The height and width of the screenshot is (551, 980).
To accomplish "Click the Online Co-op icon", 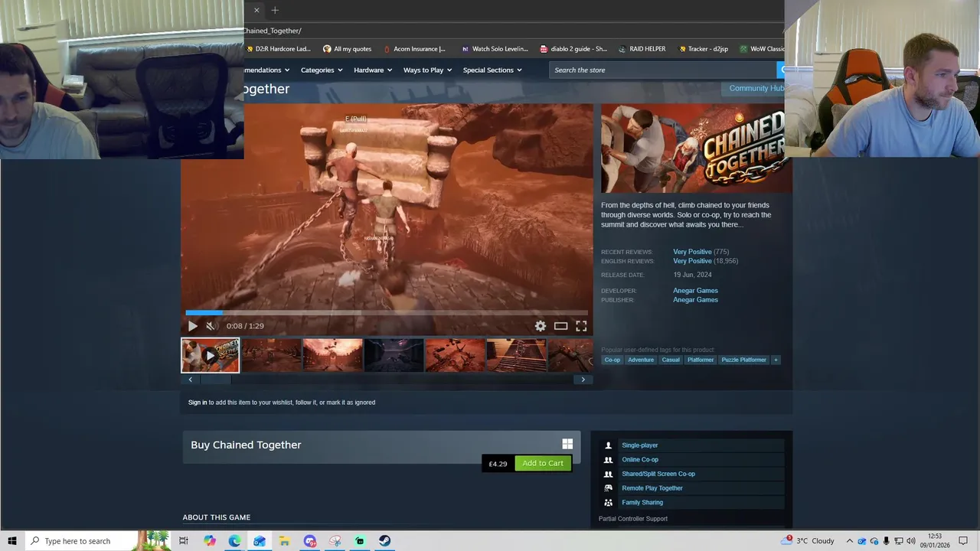I will [609, 460].
